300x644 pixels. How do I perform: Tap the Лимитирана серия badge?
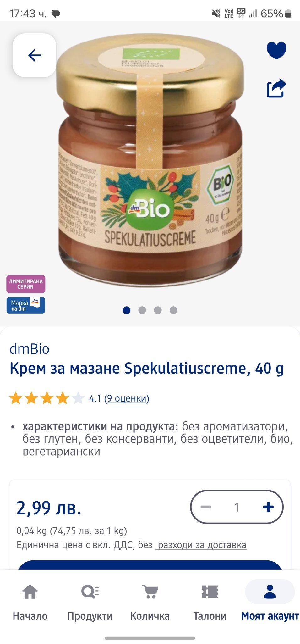(26, 284)
